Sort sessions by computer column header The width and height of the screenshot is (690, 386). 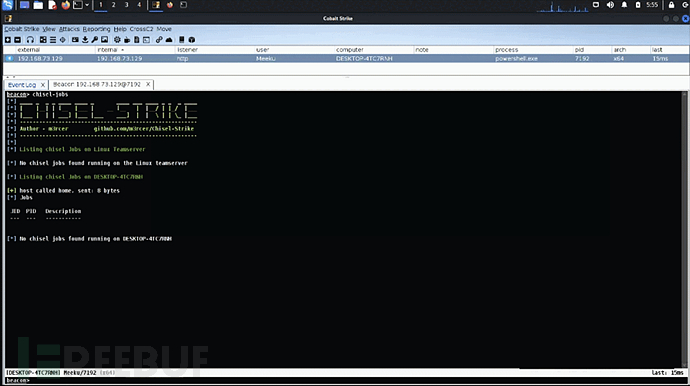tap(374, 50)
